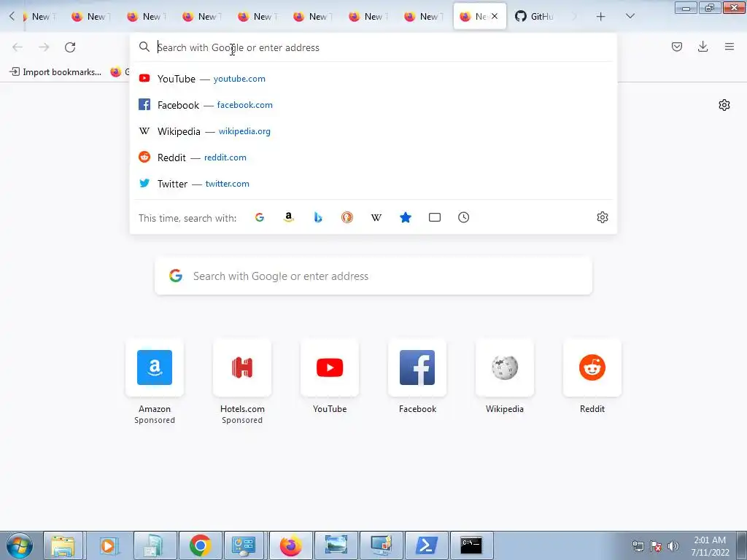This screenshot has width=747, height=560.
Task: Search in History clock icon
Action: pyautogui.click(x=463, y=217)
